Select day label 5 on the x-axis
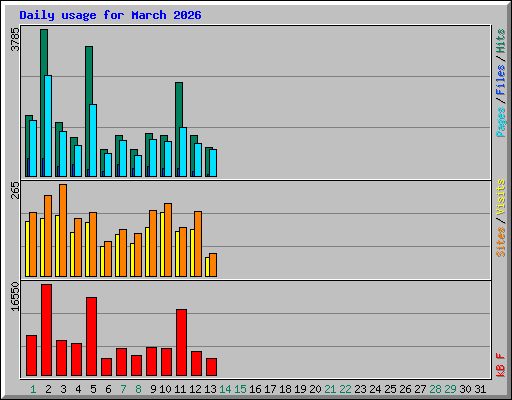This screenshot has height=400, width=512. (x=93, y=389)
